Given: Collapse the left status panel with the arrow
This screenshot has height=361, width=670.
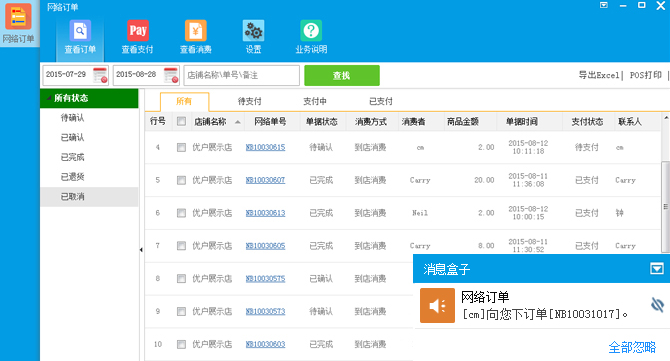Looking at the screenshot, I should [141, 249].
